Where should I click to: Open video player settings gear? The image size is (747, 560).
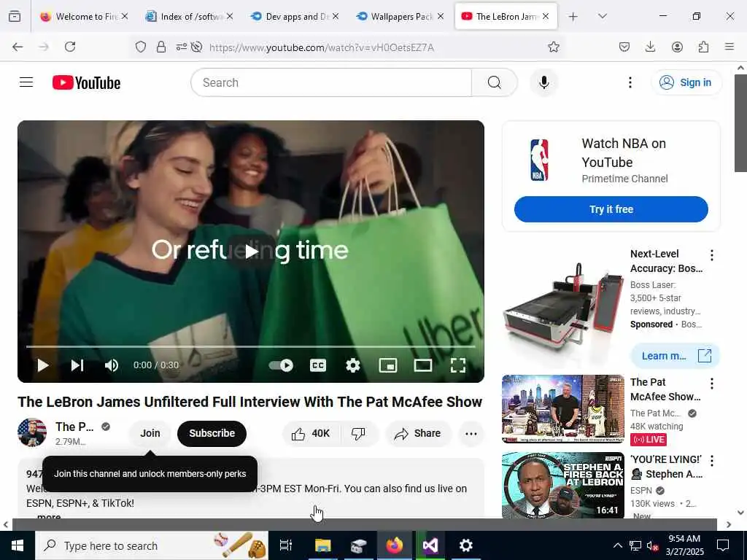(353, 365)
